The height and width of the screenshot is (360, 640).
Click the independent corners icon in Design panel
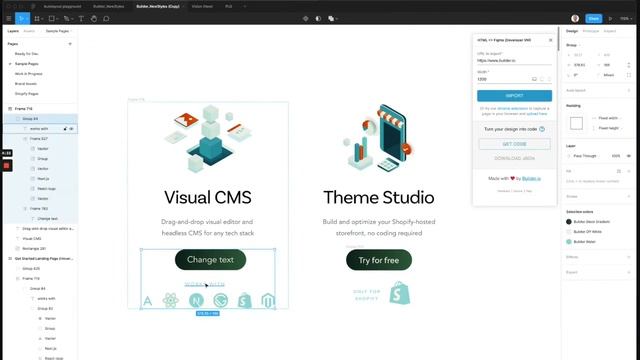[629, 75]
